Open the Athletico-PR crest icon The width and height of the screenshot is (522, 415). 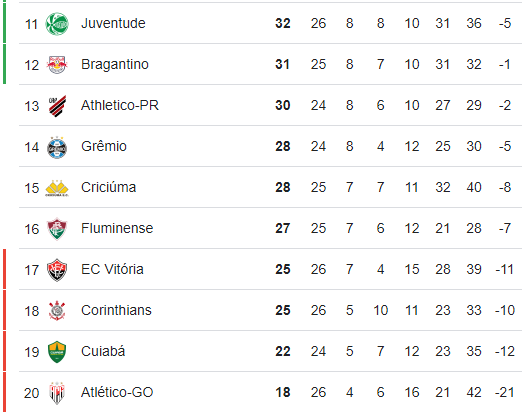click(57, 106)
